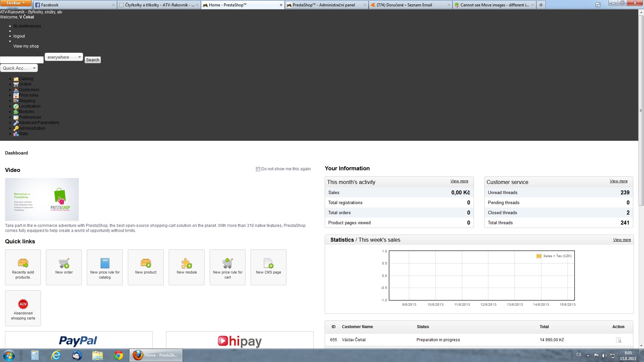Open the 'everywhere' search scope dropdown

[x=64, y=57]
